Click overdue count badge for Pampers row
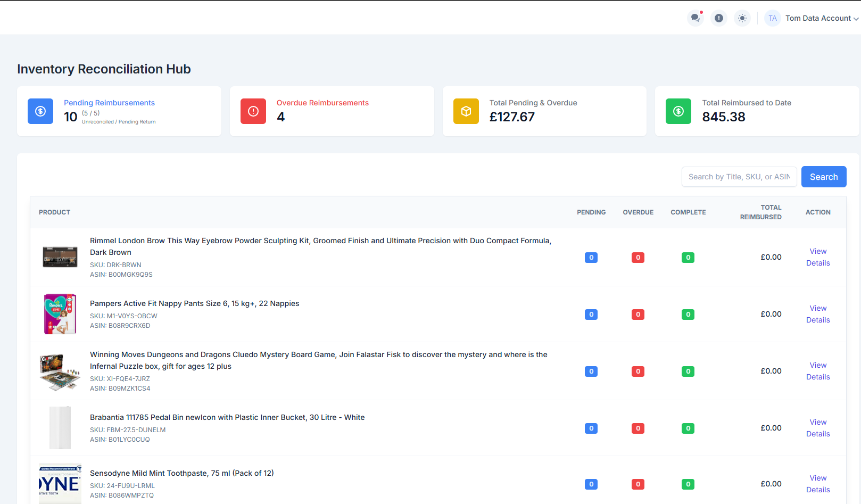This screenshot has width=861, height=504. click(x=638, y=315)
